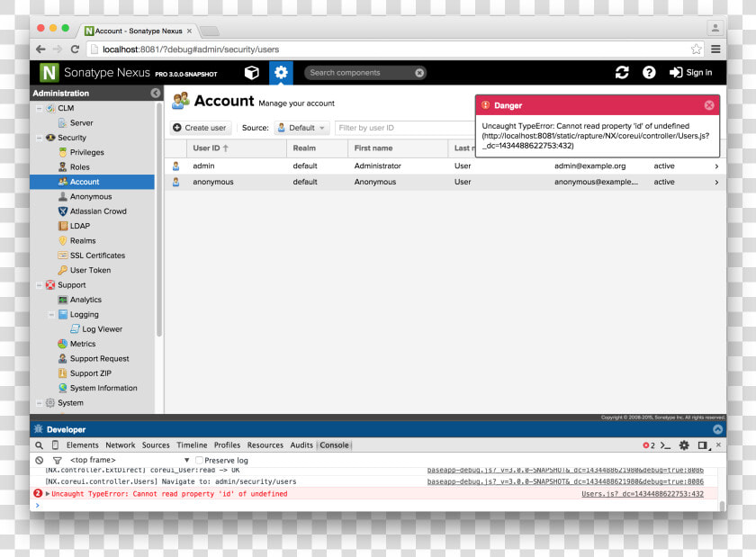Toggle the console filter funnel icon
The height and width of the screenshot is (557, 756).
tap(57, 460)
